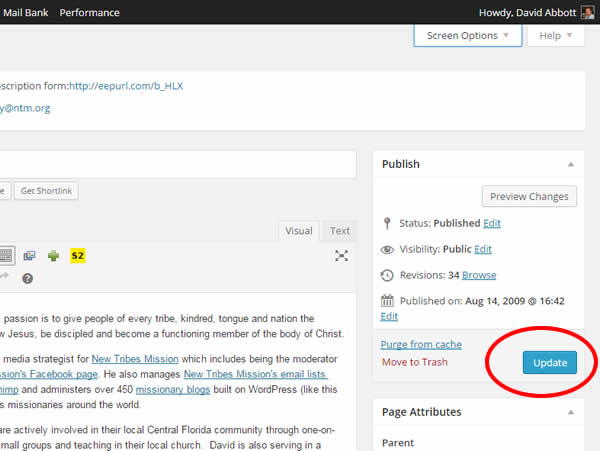Collapse the Page Attributes panel arrow
This screenshot has height=451, width=600.
571,412
